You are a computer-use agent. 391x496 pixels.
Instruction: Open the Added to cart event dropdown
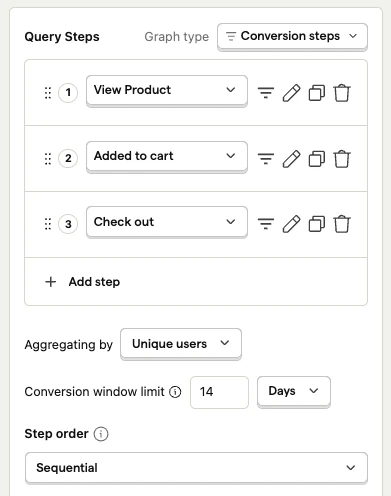click(x=167, y=156)
